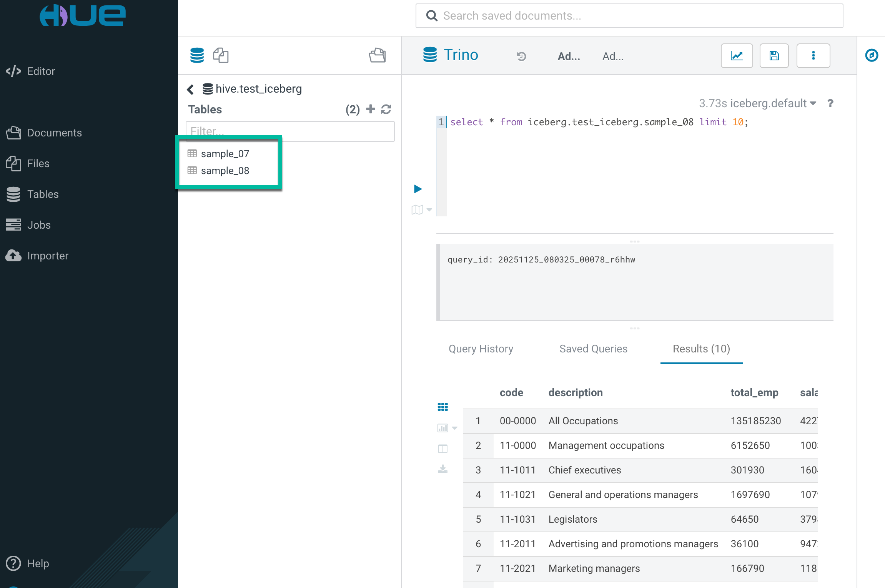This screenshot has width=885, height=588.
Task: Open the query history clock icon
Action: pos(521,56)
